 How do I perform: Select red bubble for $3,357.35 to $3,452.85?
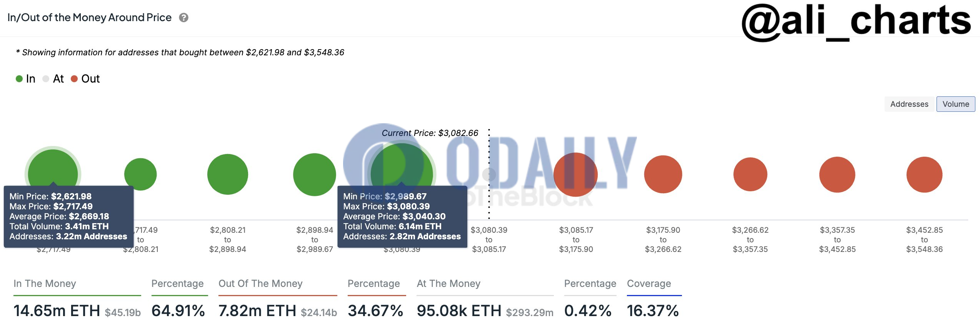[x=837, y=174]
